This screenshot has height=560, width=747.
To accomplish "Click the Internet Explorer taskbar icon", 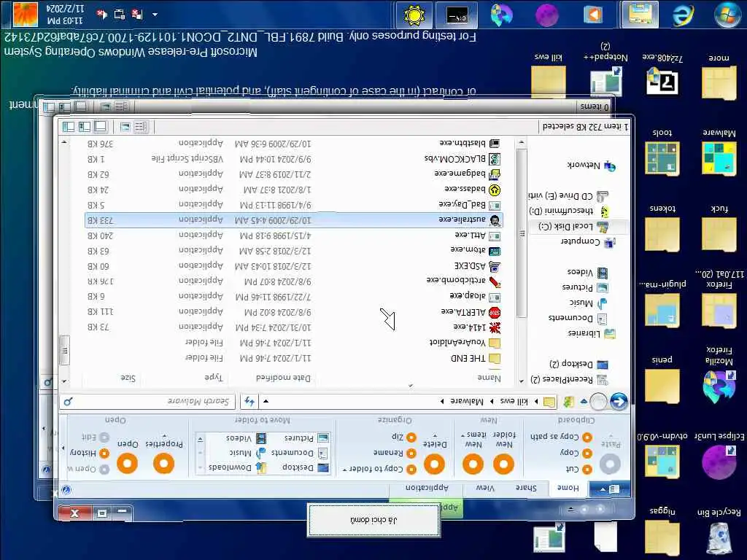I will pyautogui.click(x=683, y=15).
